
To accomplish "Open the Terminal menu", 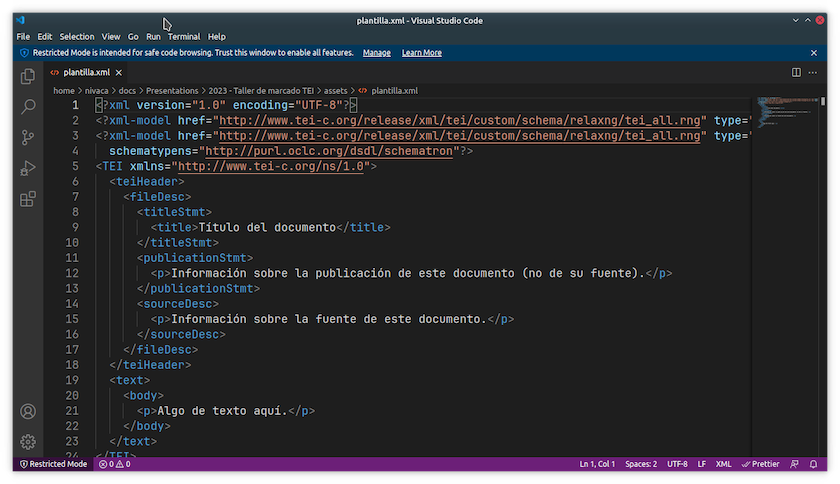I will (x=183, y=37).
